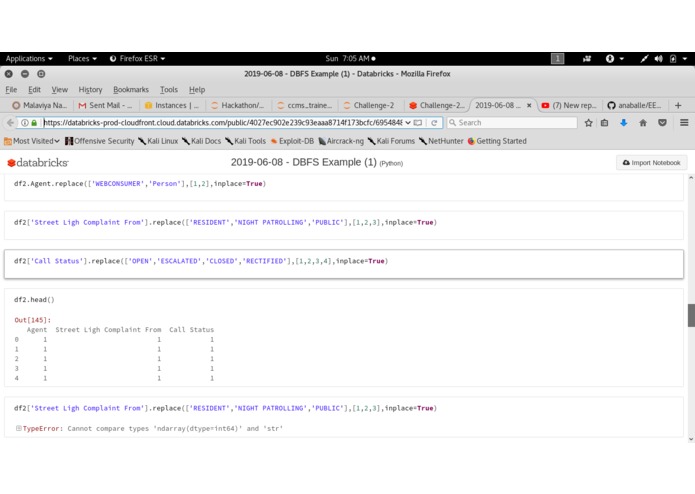Click the Out[145]: output label
The width and height of the screenshot is (695, 494).
click(32, 320)
